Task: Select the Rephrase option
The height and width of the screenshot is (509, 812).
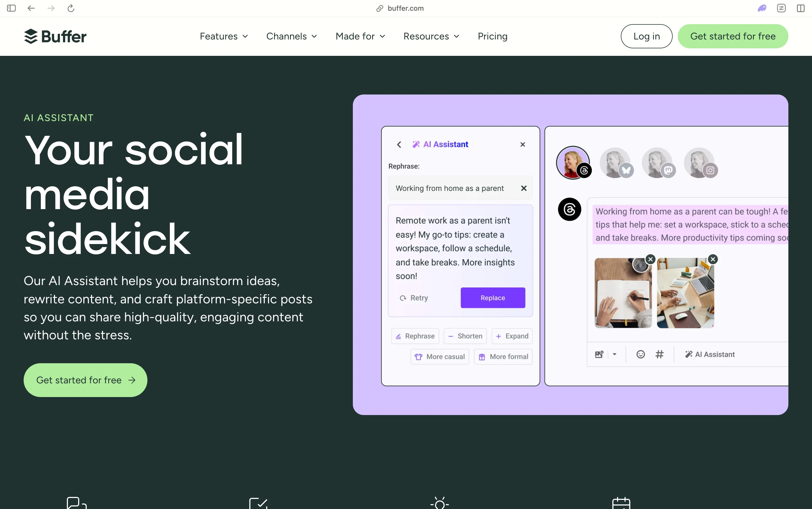Action: coord(415,336)
